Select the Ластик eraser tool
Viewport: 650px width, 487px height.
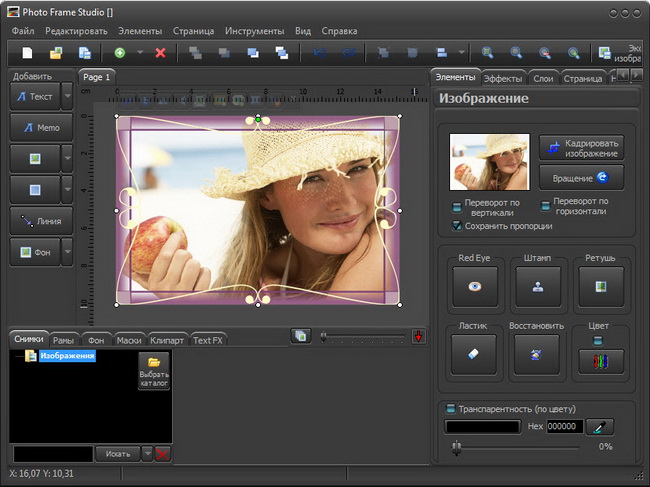tap(473, 353)
